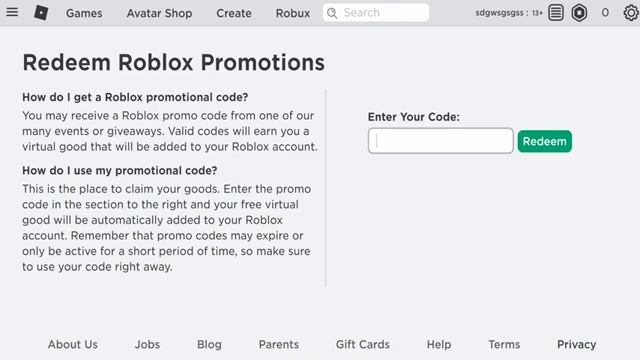Open the Privacy footer link
This screenshot has height=360, width=640.
tap(577, 344)
